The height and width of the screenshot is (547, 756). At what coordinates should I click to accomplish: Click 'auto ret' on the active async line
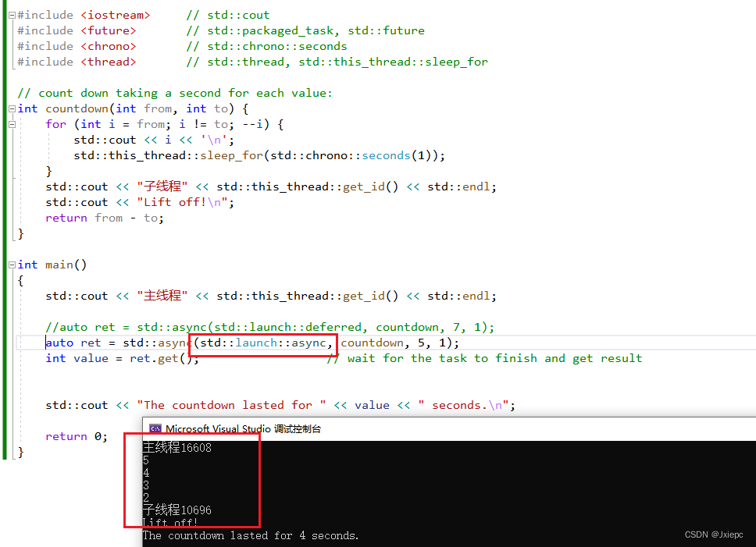tap(73, 343)
